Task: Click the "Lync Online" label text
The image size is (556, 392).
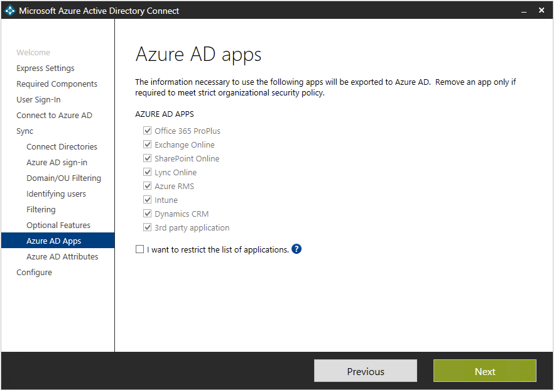Action: coord(175,172)
